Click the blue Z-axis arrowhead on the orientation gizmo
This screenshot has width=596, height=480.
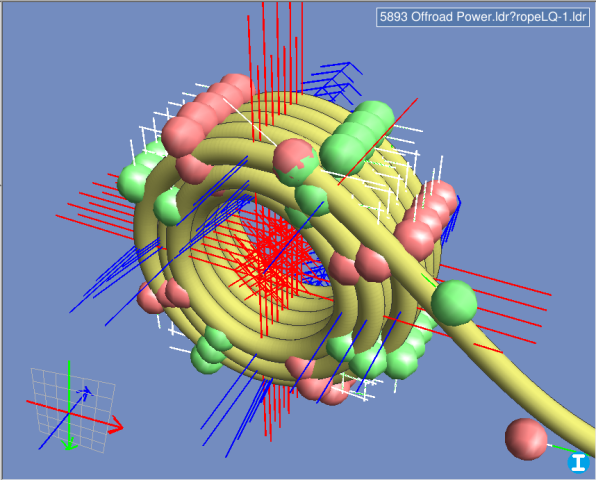[x=86, y=393]
